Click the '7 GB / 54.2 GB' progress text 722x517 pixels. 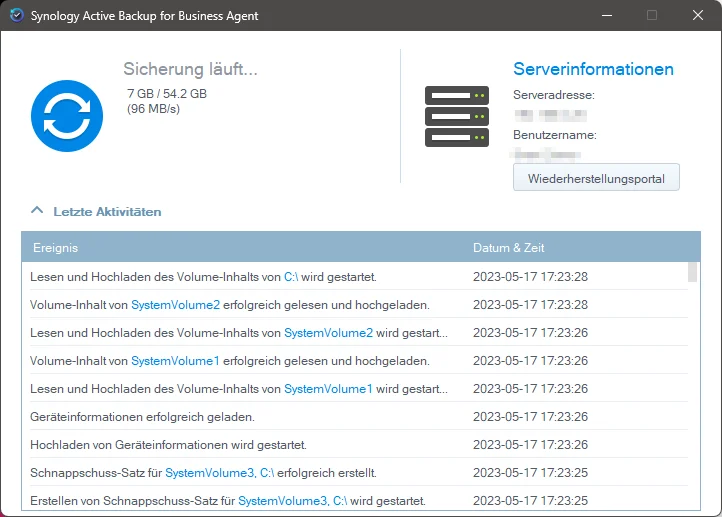tap(167, 94)
